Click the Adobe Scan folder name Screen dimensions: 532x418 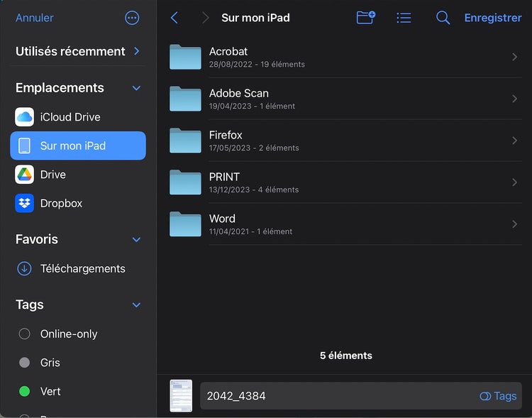(238, 93)
